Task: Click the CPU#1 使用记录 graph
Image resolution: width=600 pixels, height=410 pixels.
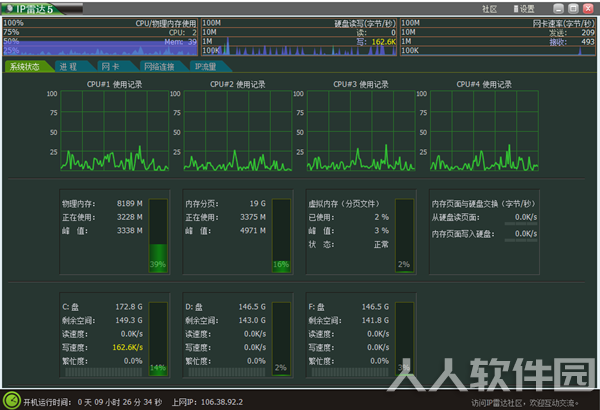Action: [x=115, y=131]
